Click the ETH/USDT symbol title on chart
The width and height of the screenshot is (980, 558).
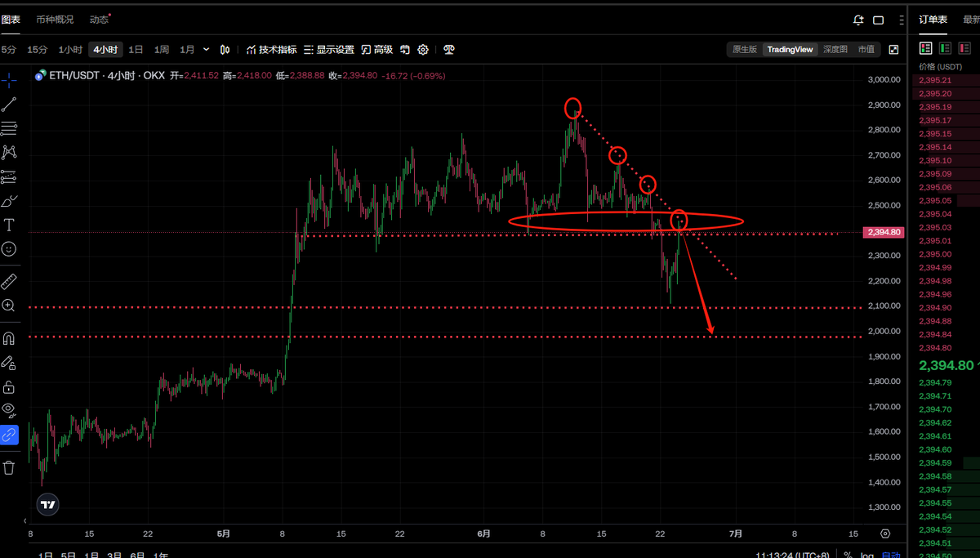74,75
